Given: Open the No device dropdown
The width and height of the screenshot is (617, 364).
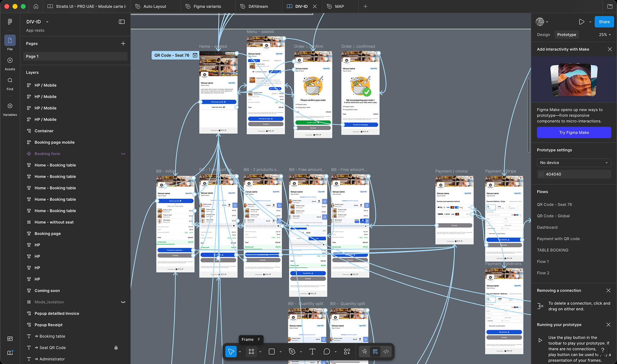Looking at the screenshot, I should pyautogui.click(x=574, y=163).
